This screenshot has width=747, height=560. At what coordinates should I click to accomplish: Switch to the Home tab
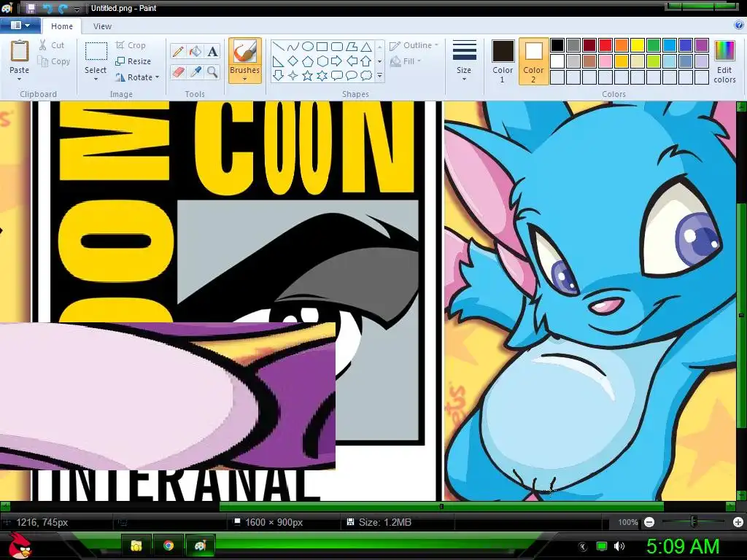62,26
